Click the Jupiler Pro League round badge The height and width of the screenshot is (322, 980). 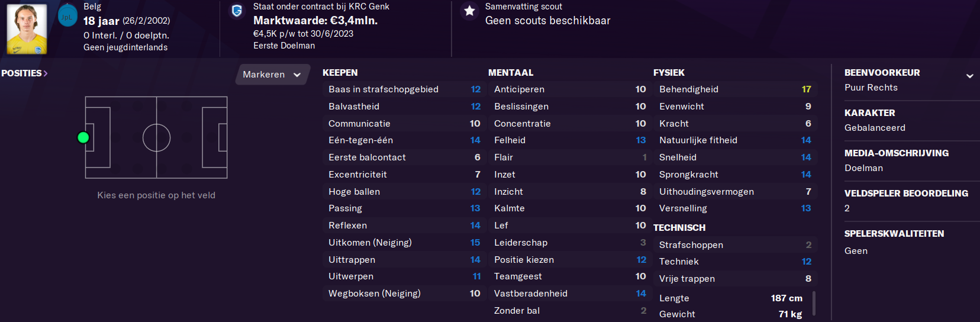coord(67,17)
